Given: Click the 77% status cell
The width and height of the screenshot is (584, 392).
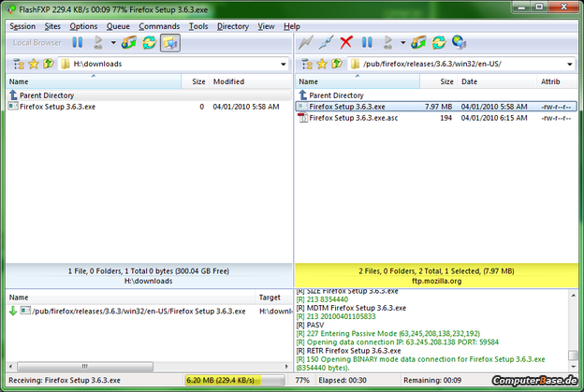Looking at the screenshot, I should pyautogui.click(x=302, y=380).
